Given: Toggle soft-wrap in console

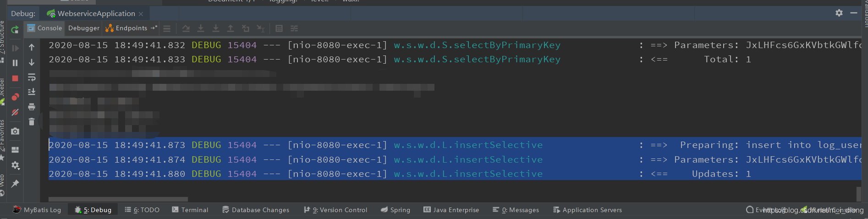Looking at the screenshot, I should [x=32, y=77].
